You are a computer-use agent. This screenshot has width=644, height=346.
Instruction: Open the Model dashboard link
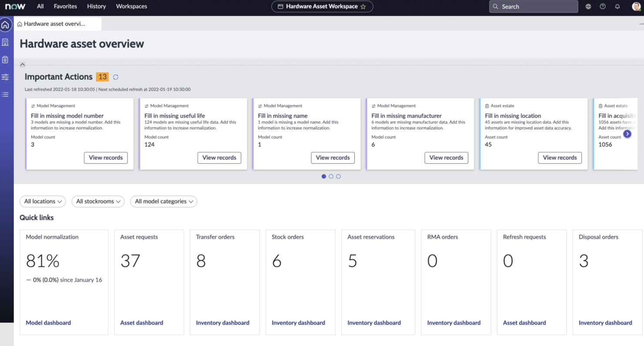pyautogui.click(x=48, y=323)
